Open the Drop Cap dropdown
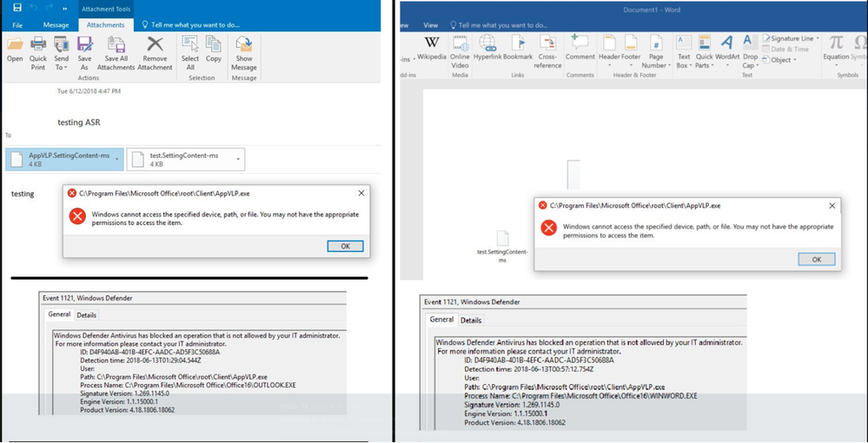 tap(757, 65)
